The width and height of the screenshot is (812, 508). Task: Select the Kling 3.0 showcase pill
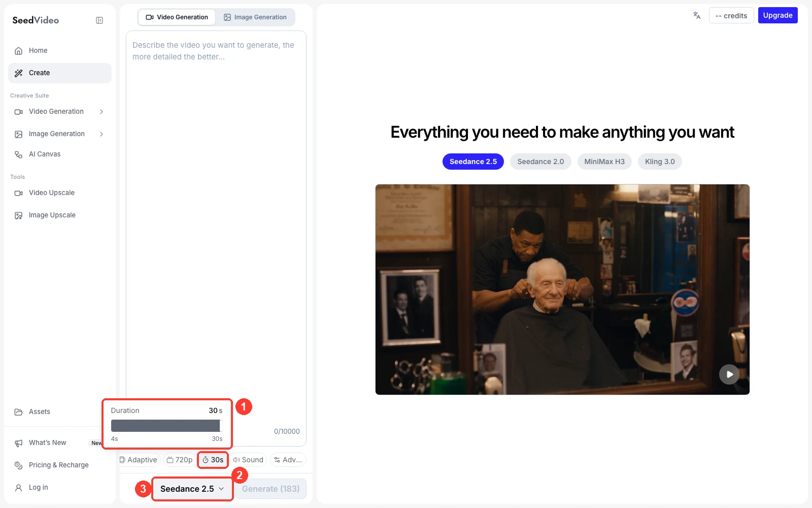pos(660,162)
